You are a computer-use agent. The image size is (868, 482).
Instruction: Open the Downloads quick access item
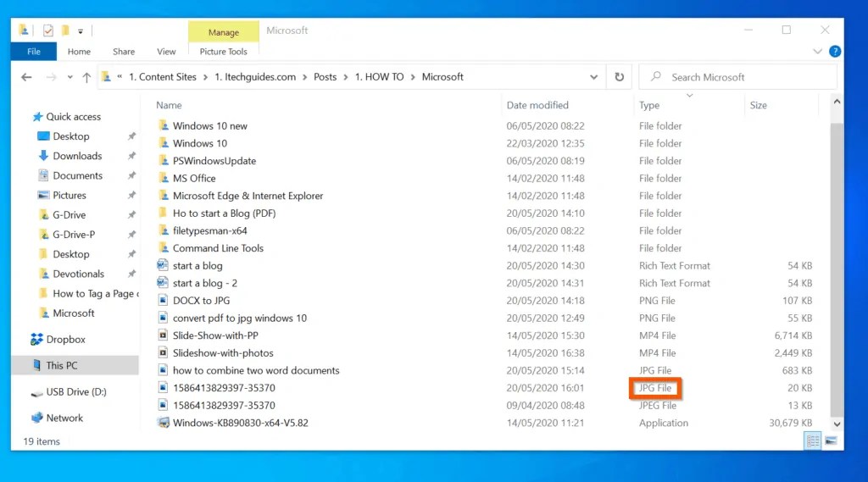tap(77, 156)
